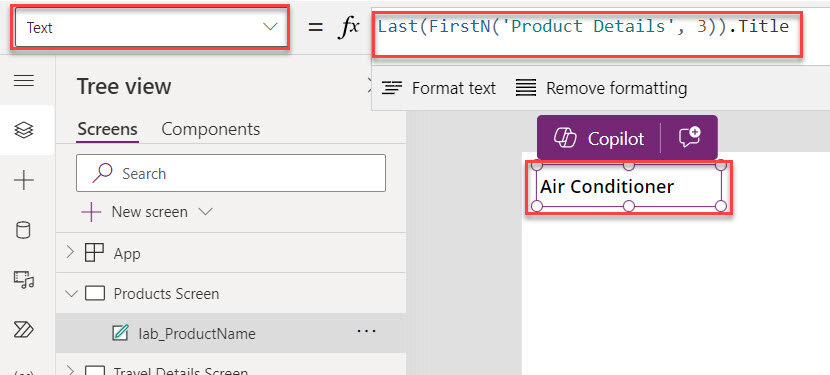The image size is (830, 375).
Task: Click the Insert plus icon in sidebar
Action: click(x=24, y=181)
